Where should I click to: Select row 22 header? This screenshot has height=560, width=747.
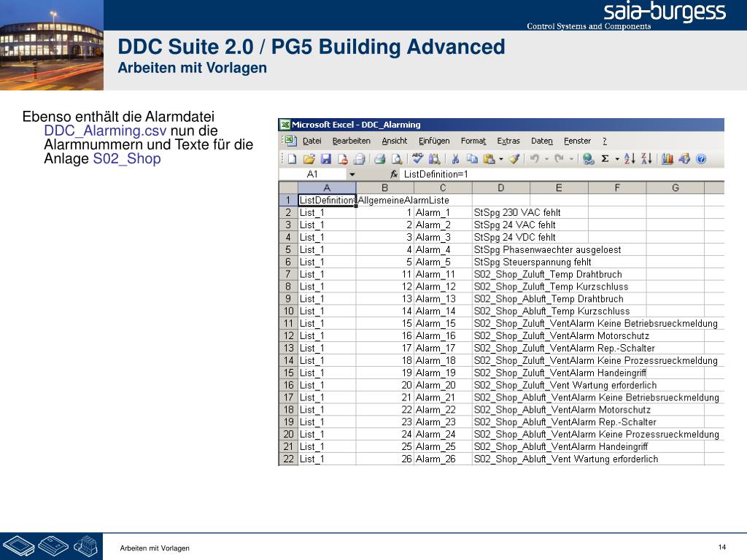[x=288, y=459]
